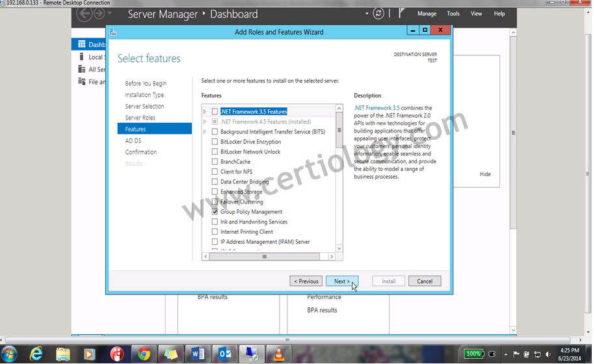The height and width of the screenshot is (364, 595).
Task: Open the notifications flag icon
Action: pos(401,13)
